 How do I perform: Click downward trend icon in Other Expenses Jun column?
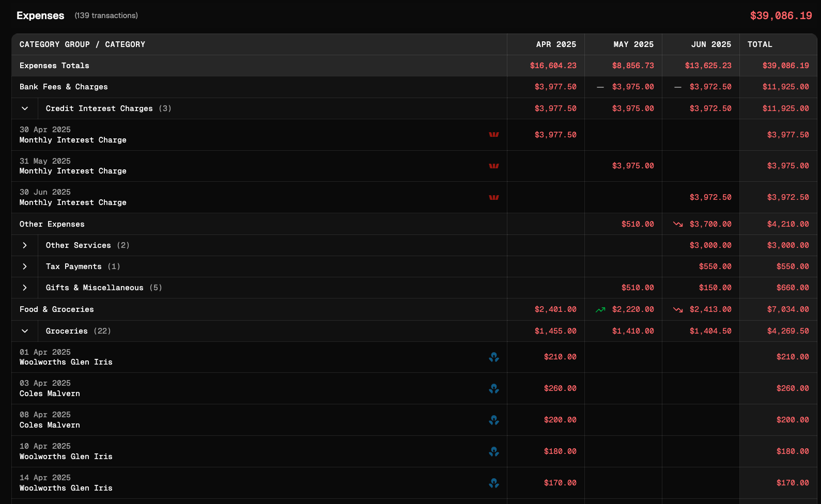678,224
